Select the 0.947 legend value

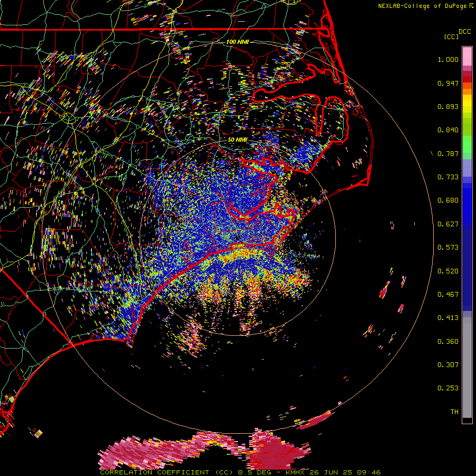pos(448,83)
